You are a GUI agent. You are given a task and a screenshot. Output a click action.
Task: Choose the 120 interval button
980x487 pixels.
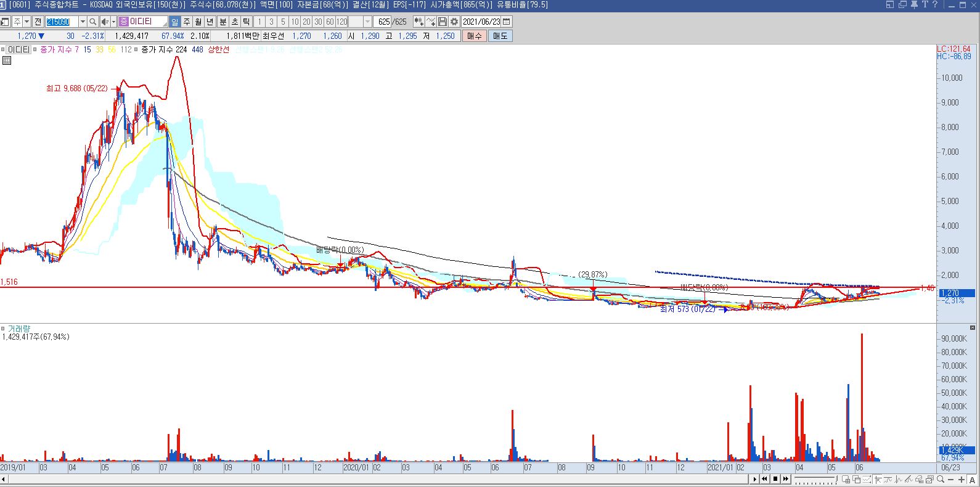tap(342, 22)
